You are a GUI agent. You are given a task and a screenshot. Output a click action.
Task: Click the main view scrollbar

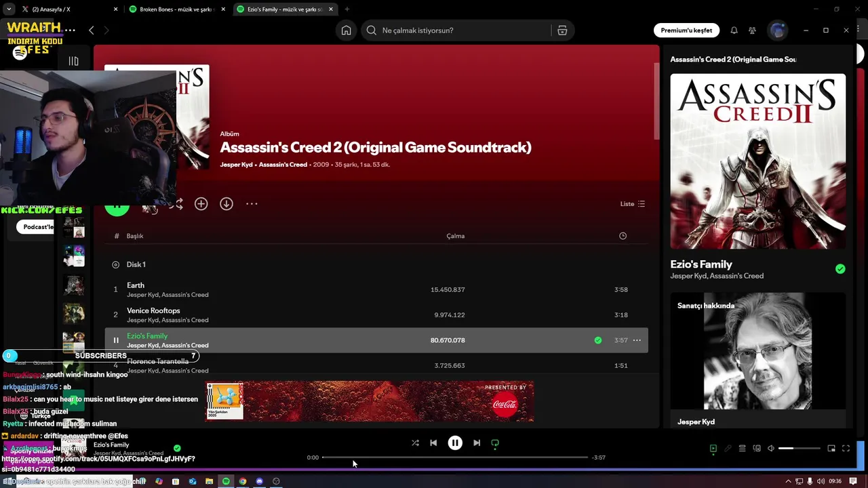[x=656, y=102]
